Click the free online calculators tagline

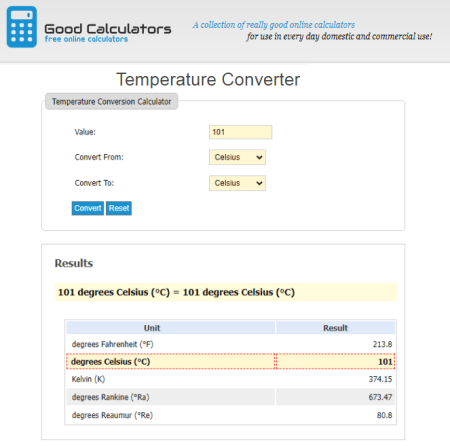86,39
